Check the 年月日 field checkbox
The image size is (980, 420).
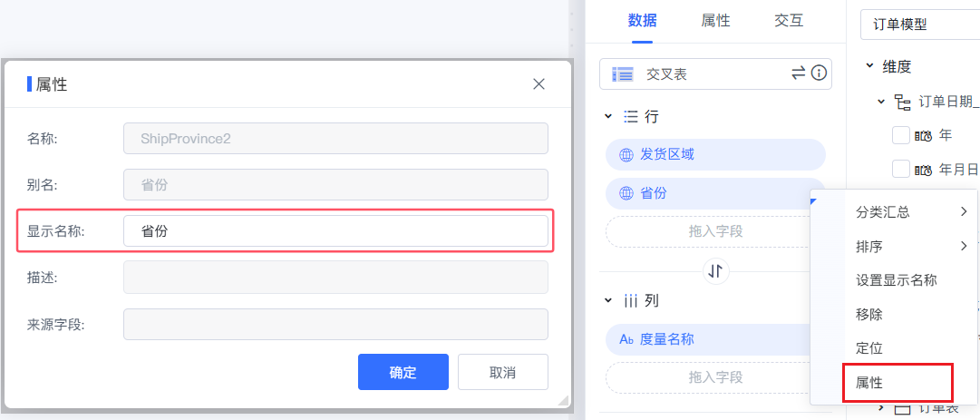(900, 169)
